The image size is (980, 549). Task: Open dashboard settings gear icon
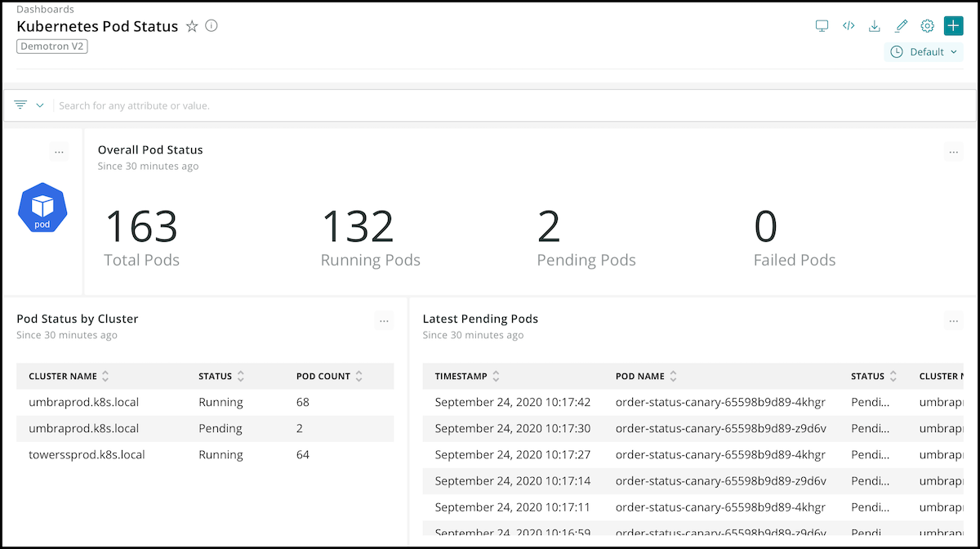click(x=927, y=26)
